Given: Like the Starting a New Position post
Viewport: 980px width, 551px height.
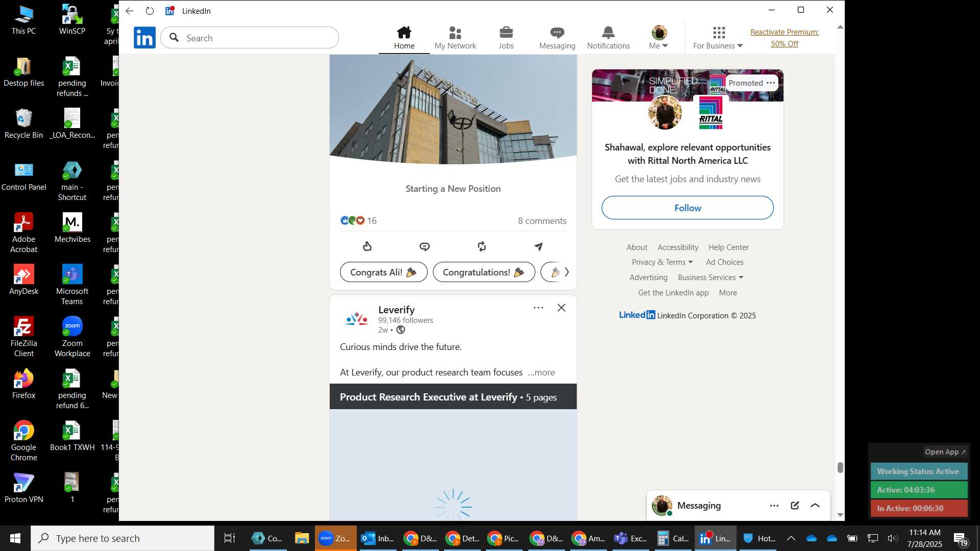Looking at the screenshot, I should 367,247.
